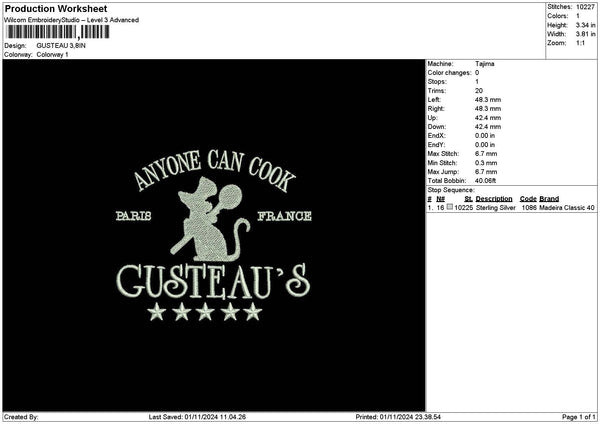
Task: Click the Madeira Classic 40 brand
Action: click(x=567, y=208)
